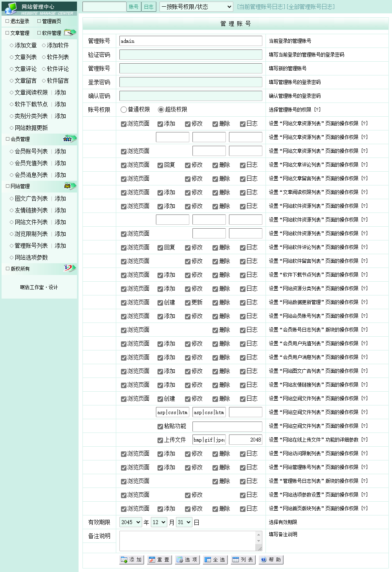Image resolution: width=392 pixels, height=572 pixels.
Task: Click the 添加 submit button at the bottom
Action: (132, 559)
